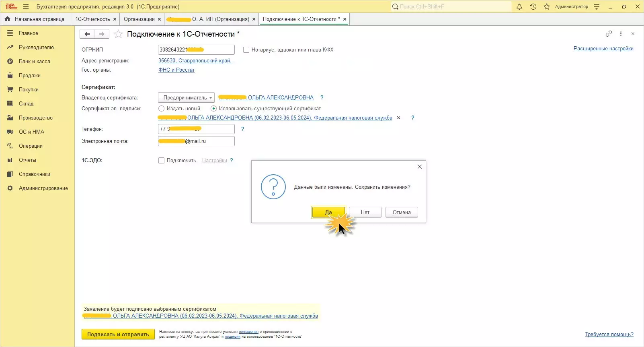The image size is (644, 347).
Task: Close the Организации tab
Action: (159, 19)
